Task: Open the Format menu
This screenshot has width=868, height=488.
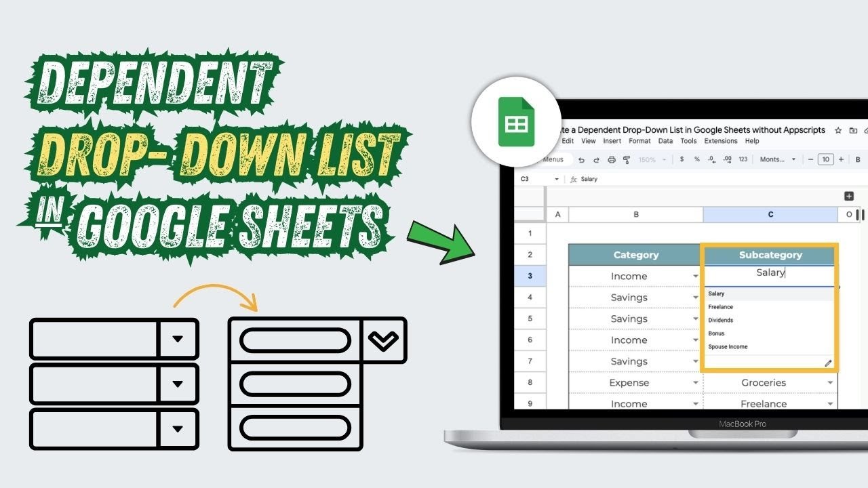Action: pyautogui.click(x=639, y=141)
